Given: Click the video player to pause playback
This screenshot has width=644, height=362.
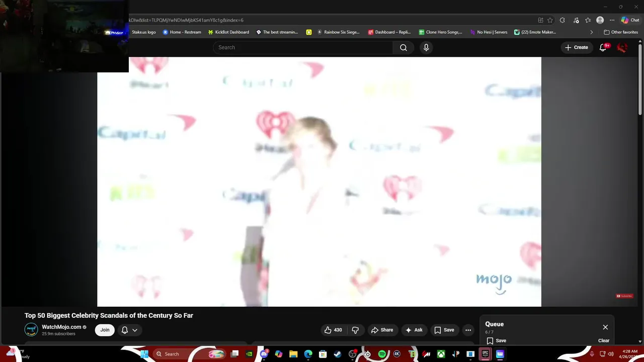Looking at the screenshot, I should [x=319, y=182].
